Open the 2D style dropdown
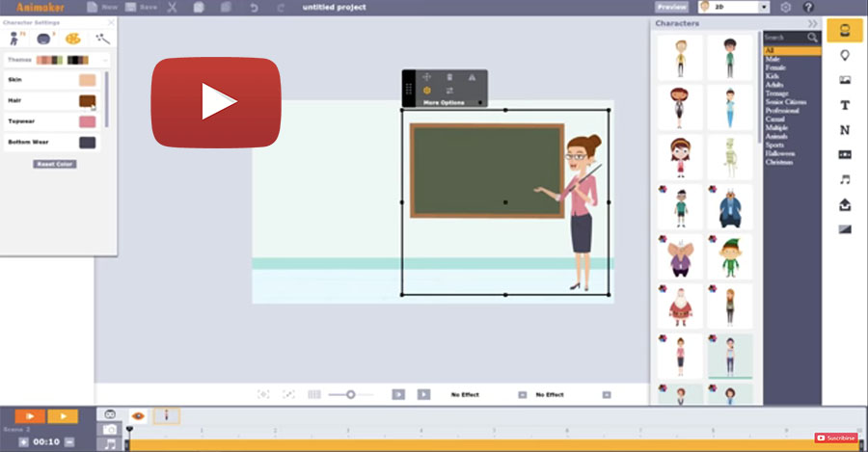The image size is (868, 452). 734,7
